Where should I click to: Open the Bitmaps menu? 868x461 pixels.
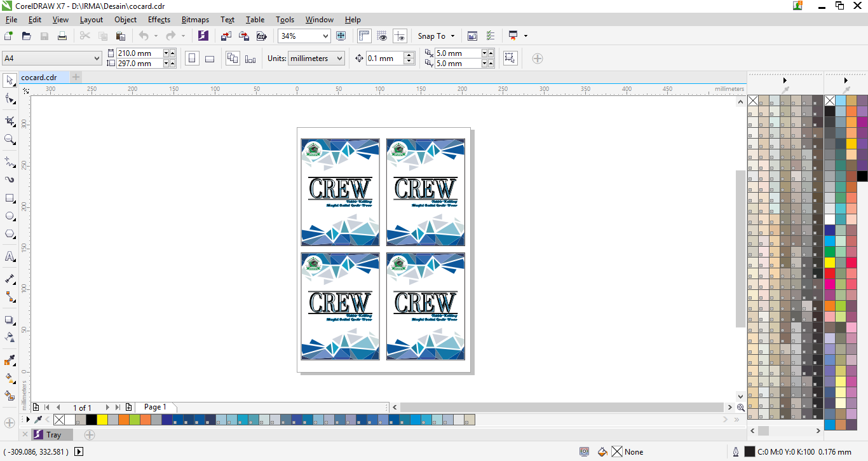coord(195,20)
